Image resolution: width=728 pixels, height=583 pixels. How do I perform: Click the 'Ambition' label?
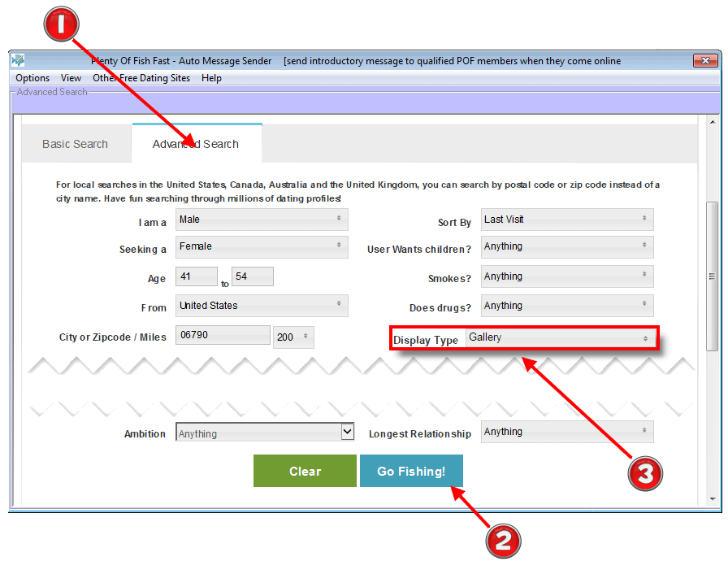pyautogui.click(x=145, y=434)
